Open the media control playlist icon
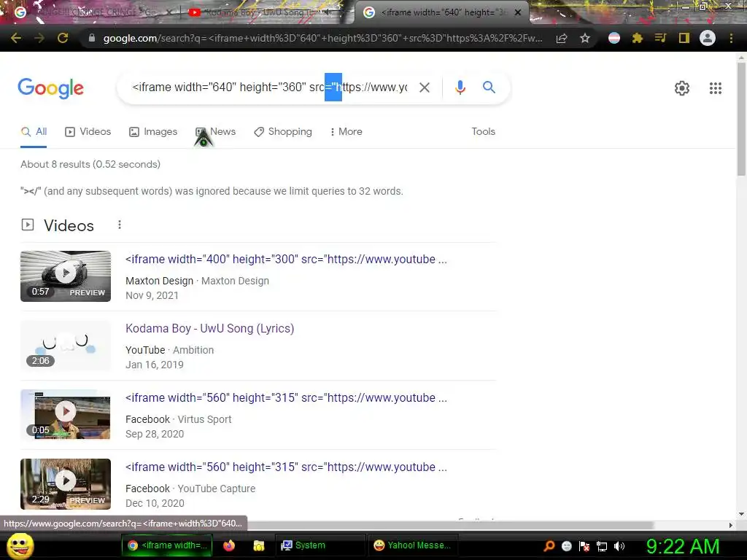 660,38
